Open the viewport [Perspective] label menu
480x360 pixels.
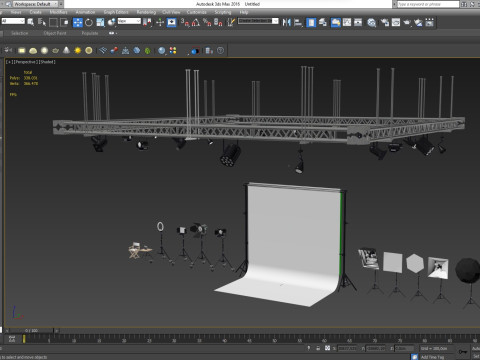25,62
